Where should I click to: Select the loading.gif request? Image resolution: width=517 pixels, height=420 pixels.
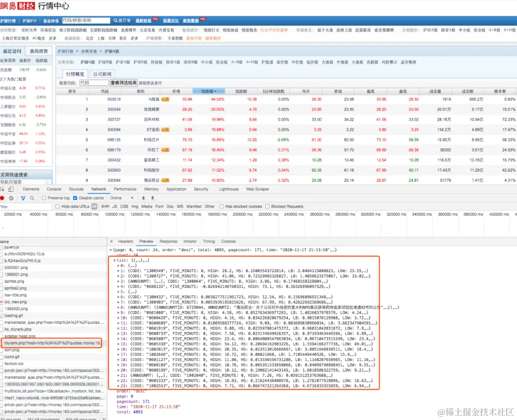click(54, 316)
